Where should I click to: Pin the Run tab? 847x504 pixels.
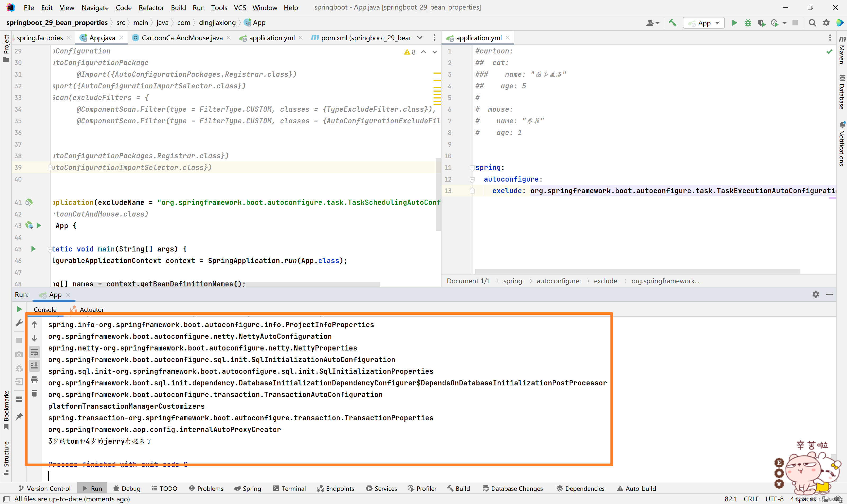(x=19, y=416)
